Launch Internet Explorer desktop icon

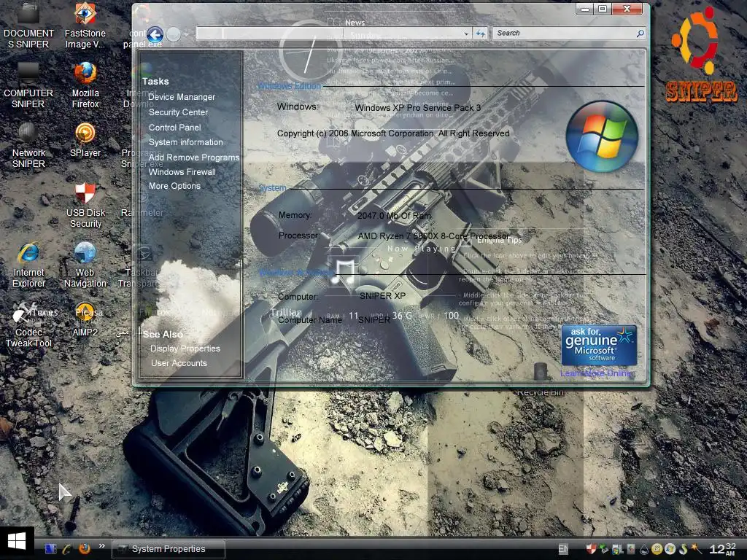pos(28,265)
